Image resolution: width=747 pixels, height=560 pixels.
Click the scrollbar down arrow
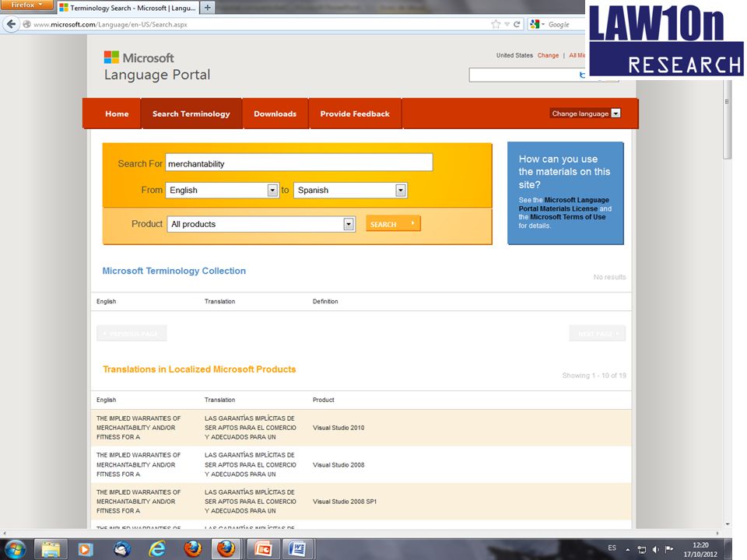[x=728, y=524]
